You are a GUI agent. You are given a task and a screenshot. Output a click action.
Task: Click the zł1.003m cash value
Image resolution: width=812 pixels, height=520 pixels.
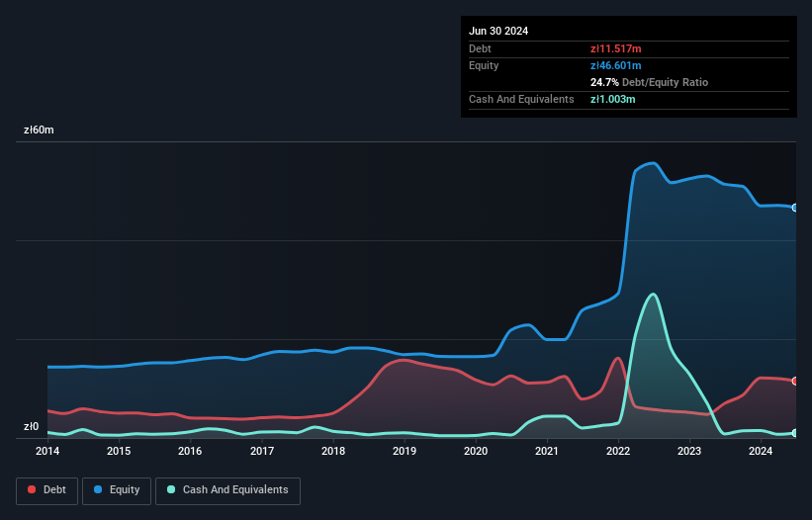click(612, 99)
